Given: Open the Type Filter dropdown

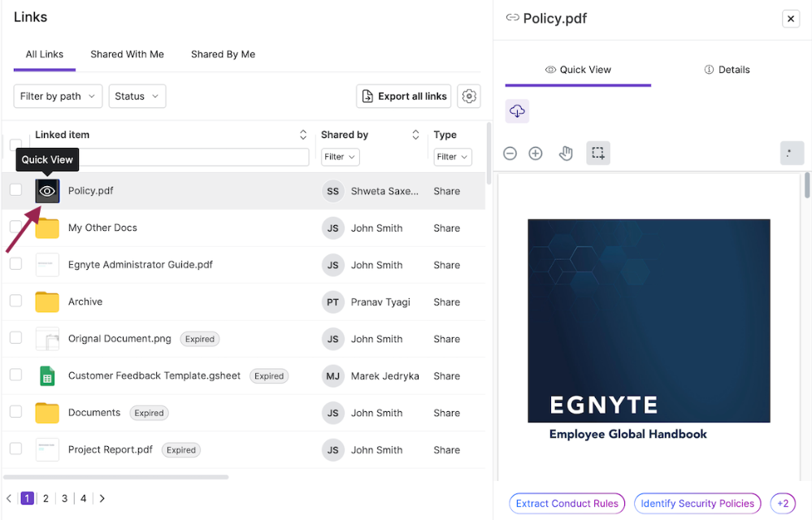Looking at the screenshot, I should coord(453,157).
